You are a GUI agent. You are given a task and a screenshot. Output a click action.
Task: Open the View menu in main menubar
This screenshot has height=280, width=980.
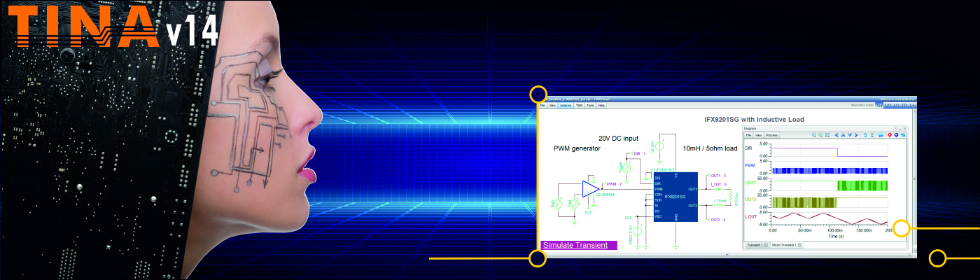coord(552,106)
